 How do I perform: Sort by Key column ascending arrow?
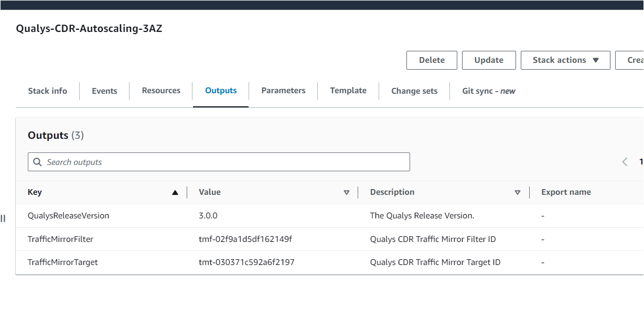pyautogui.click(x=175, y=193)
